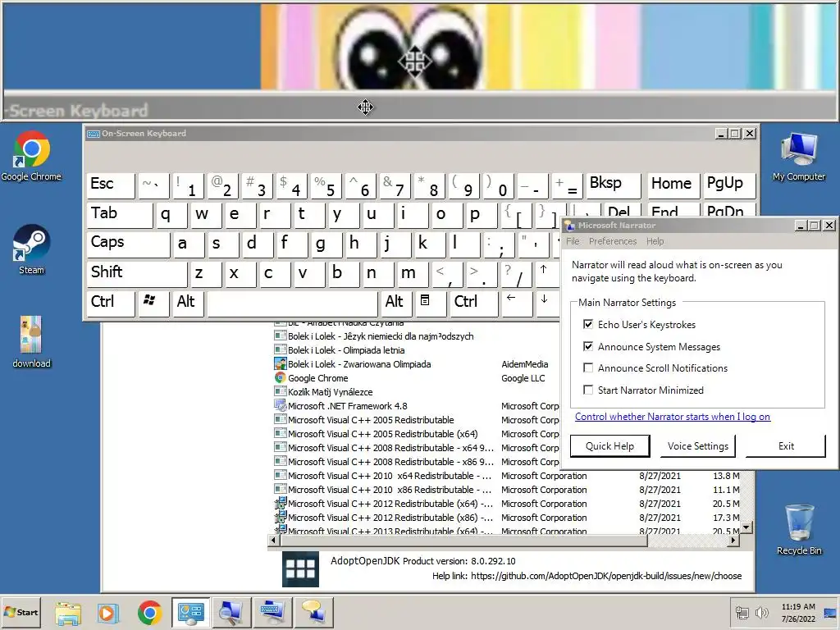
Task: Click the up arrow key on keyboard
Action: [x=546, y=273]
